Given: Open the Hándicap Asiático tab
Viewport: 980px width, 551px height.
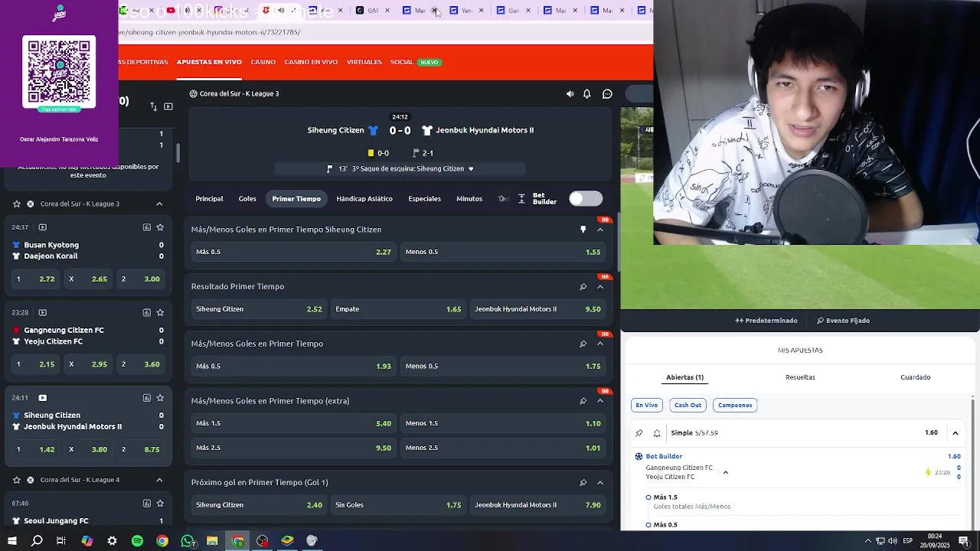Looking at the screenshot, I should (364, 199).
